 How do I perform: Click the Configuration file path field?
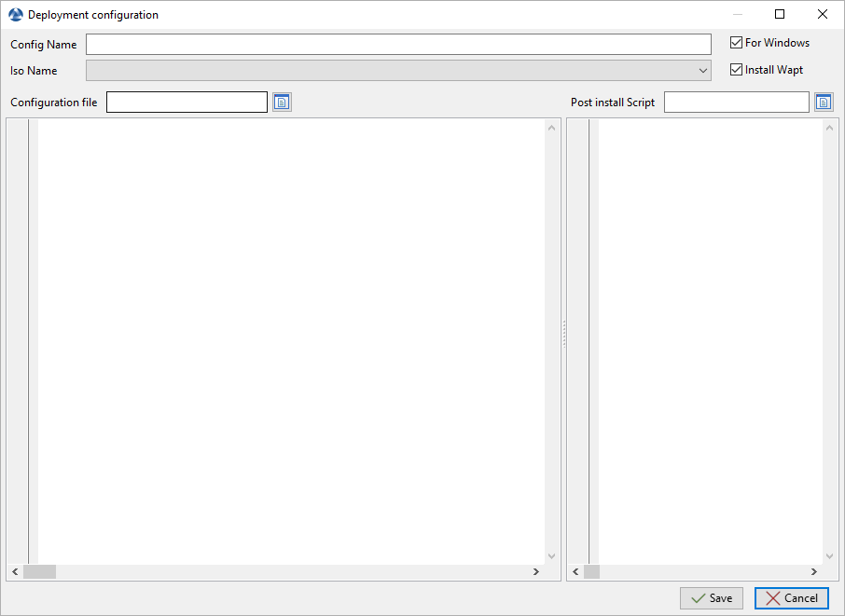(x=187, y=103)
